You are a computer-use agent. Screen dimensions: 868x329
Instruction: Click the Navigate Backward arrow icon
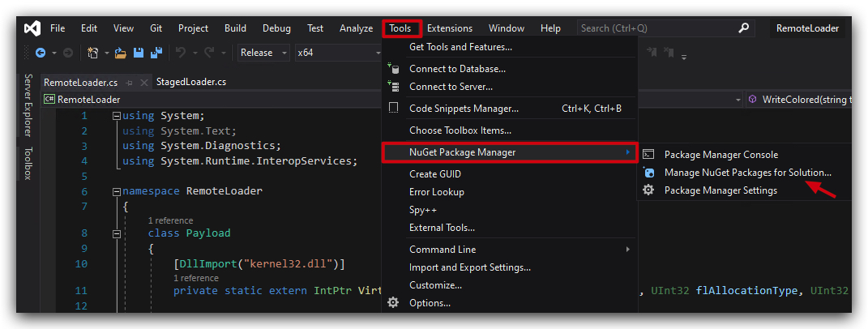point(41,53)
